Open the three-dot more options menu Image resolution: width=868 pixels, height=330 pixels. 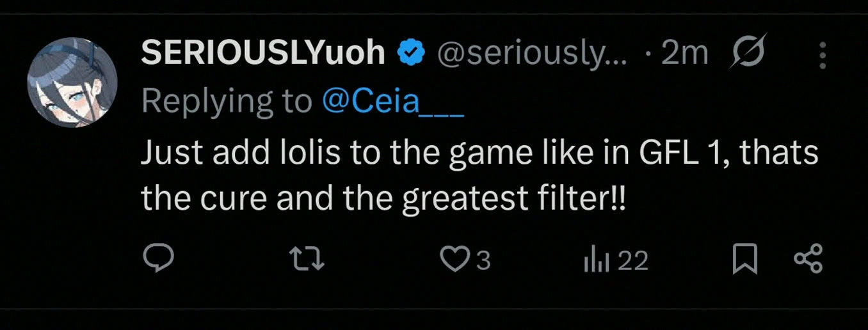[x=823, y=56]
